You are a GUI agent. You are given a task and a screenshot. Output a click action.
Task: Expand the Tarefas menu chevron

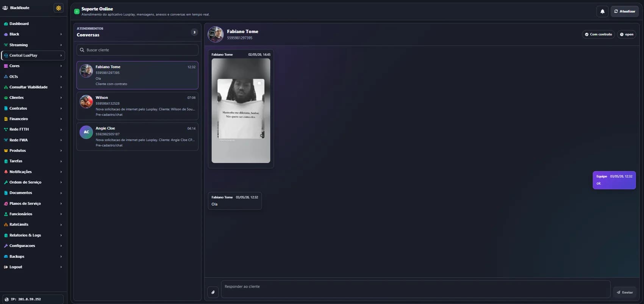[61, 161]
